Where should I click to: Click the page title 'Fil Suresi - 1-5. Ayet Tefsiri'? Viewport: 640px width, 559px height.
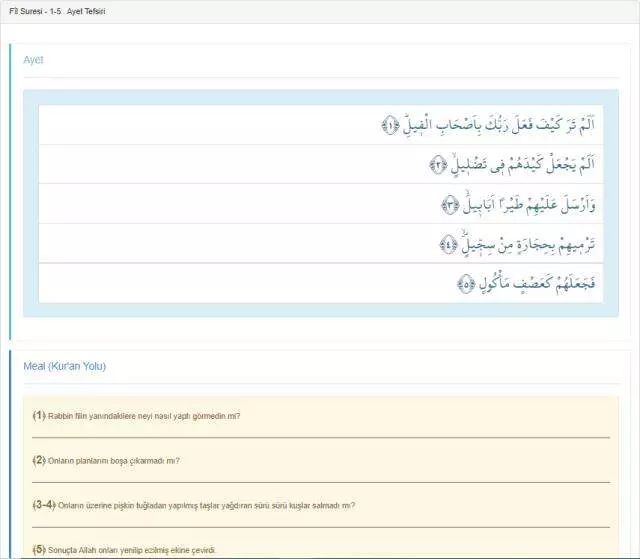coord(57,11)
